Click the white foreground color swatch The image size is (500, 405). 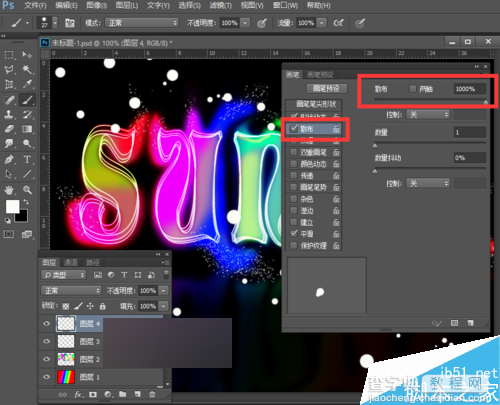click(x=13, y=207)
